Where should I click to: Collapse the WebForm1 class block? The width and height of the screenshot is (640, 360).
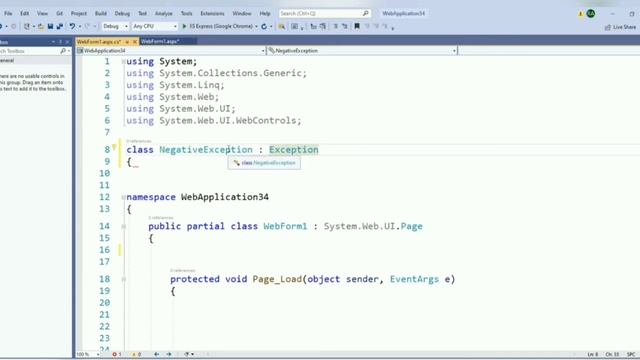click(x=123, y=226)
